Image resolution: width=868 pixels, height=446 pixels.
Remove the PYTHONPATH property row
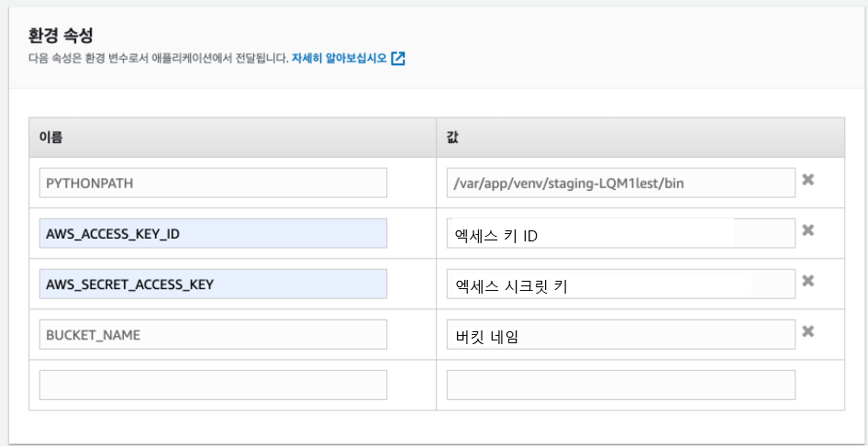pyautogui.click(x=807, y=179)
